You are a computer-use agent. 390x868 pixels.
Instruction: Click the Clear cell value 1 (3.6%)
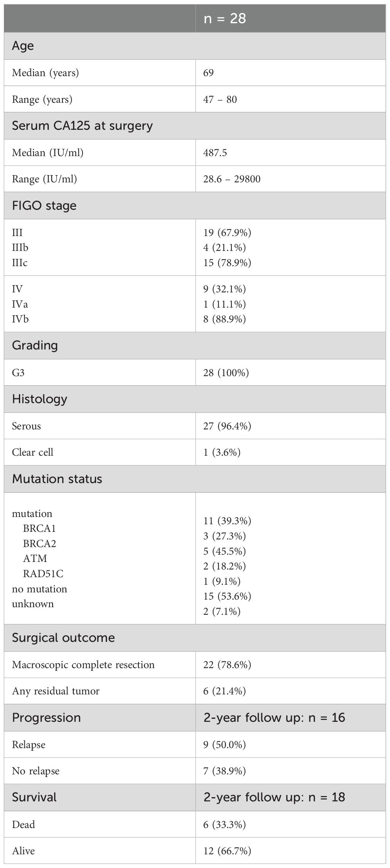coord(222,452)
